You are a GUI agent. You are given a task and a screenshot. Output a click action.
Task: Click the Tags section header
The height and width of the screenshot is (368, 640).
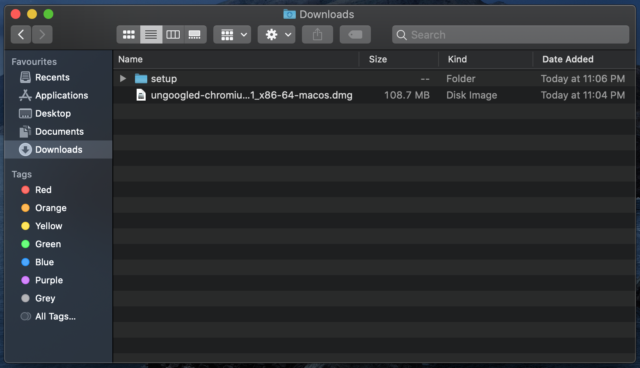click(22, 174)
